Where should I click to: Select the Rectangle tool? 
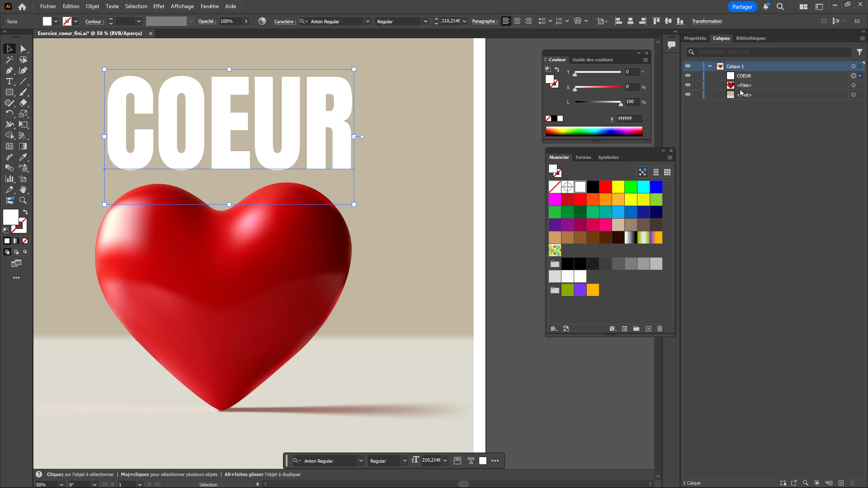click(9, 92)
